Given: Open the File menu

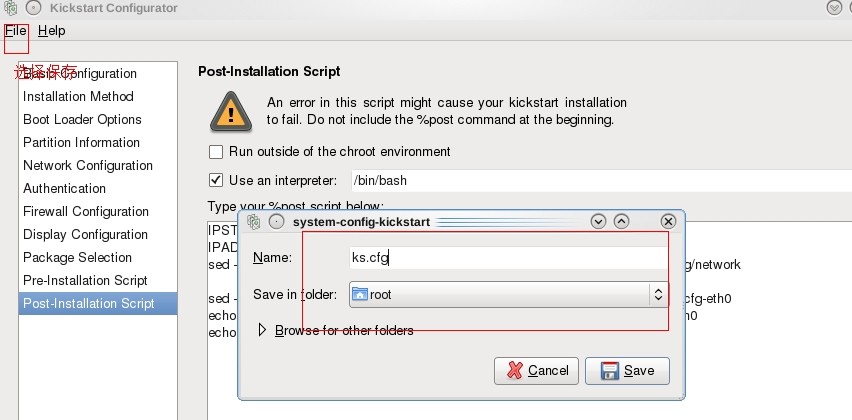Looking at the screenshot, I should pyautogui.click(x=16, y=31).
